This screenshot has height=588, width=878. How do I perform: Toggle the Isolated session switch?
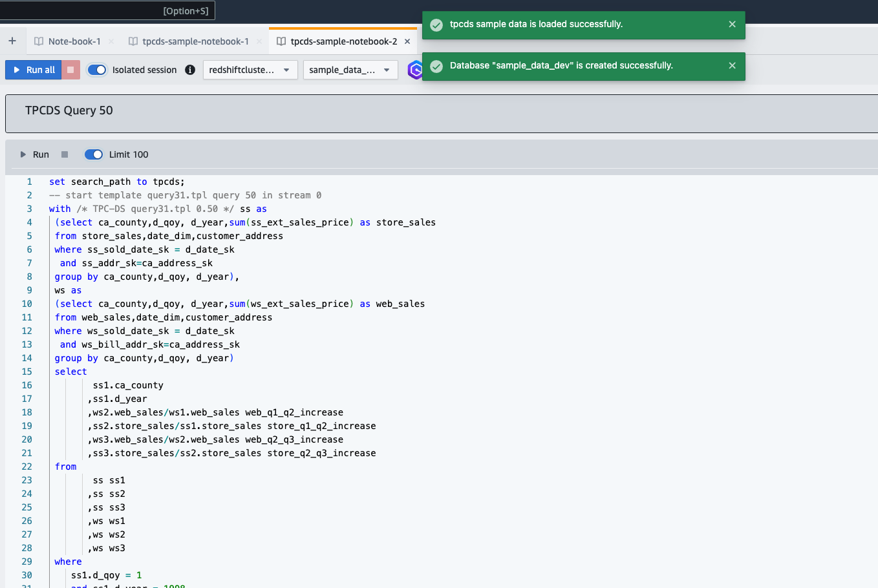[97, 70]
